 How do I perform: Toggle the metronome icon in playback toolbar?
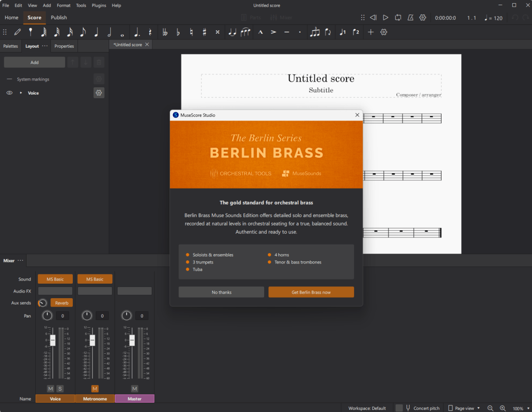pyautogui.click(x=410, y=18)
